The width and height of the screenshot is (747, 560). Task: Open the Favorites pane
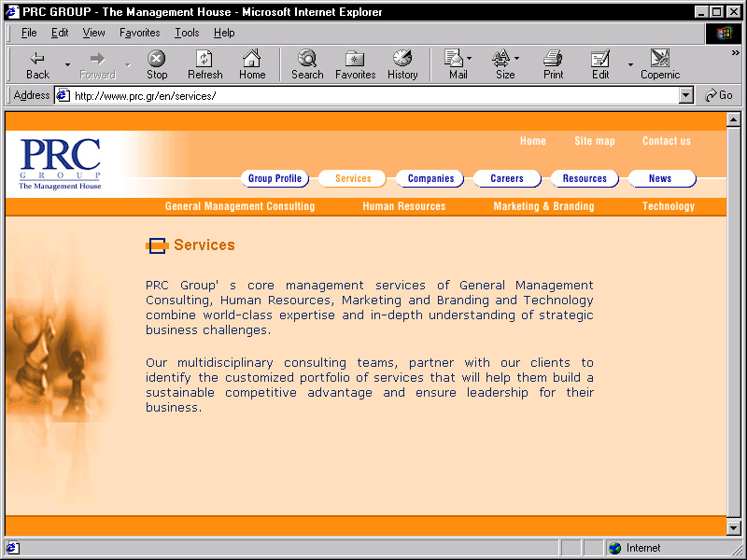(x=355, y=64)
